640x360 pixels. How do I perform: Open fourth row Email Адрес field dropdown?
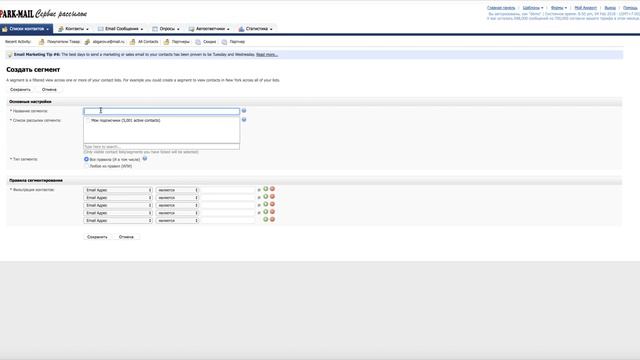coord(118,213)
